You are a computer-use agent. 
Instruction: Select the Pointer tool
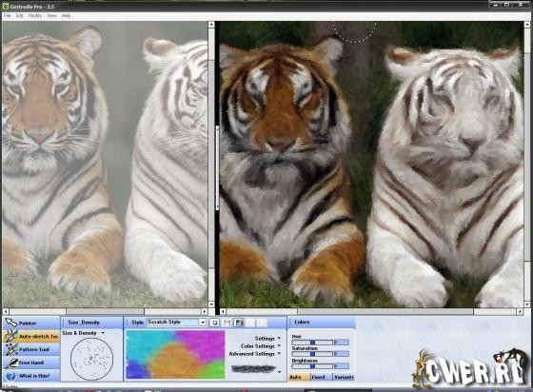(31, 323)
